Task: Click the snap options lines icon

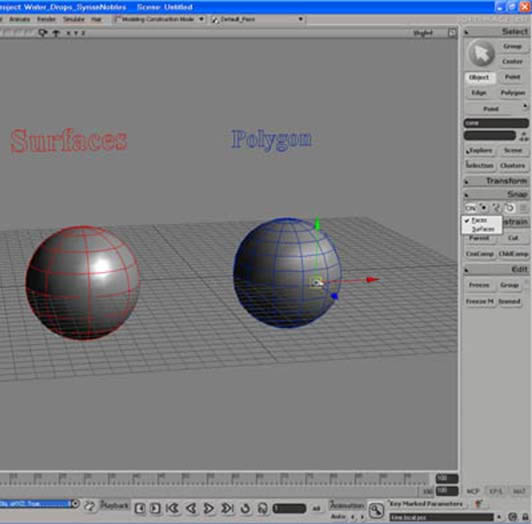Action: coord(524,208)
